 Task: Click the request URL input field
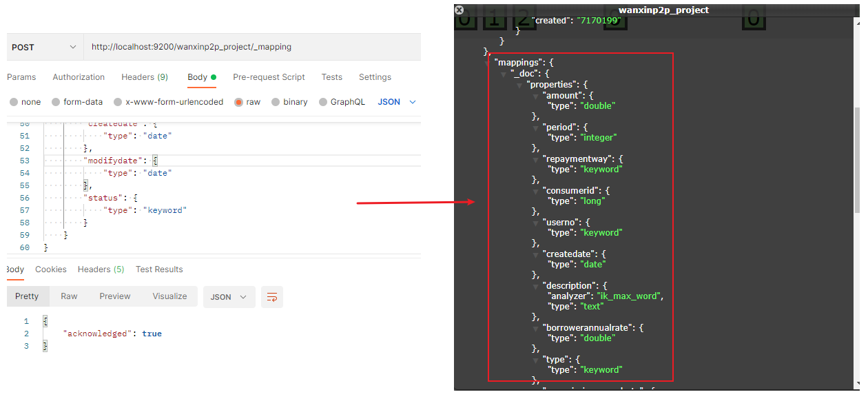(x=252, y=48)
